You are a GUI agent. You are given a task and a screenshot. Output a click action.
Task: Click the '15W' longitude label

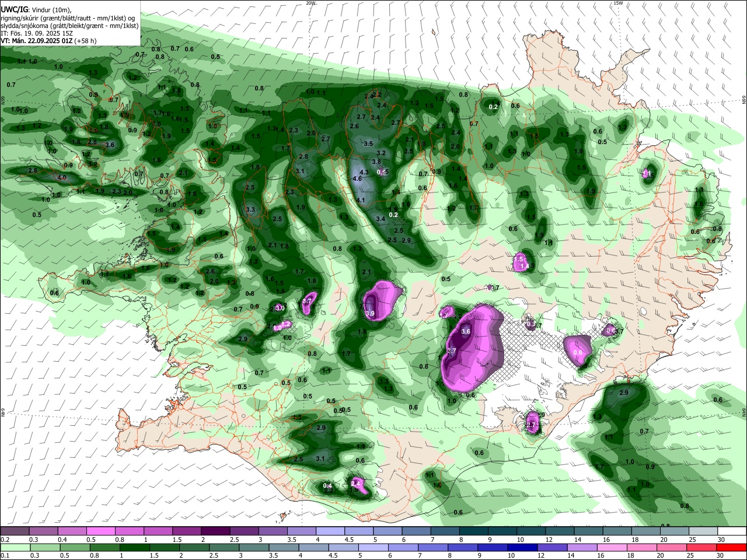coord(618,3)
